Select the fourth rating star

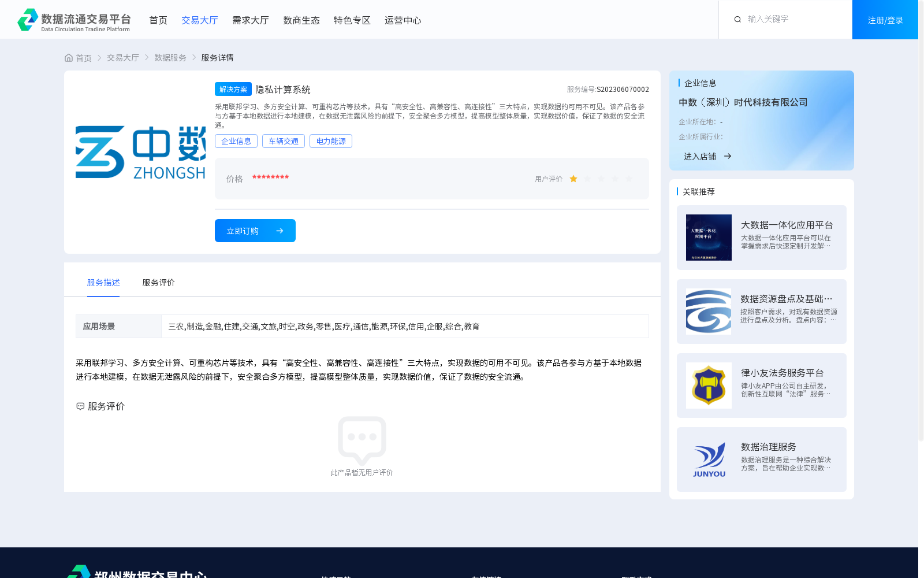coord(615,179)
